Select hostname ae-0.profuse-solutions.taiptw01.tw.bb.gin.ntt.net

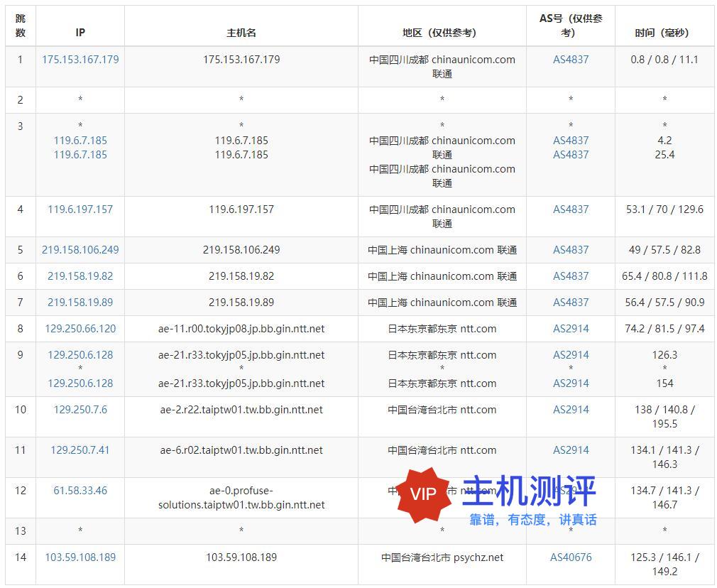click(x=241, y=498)
